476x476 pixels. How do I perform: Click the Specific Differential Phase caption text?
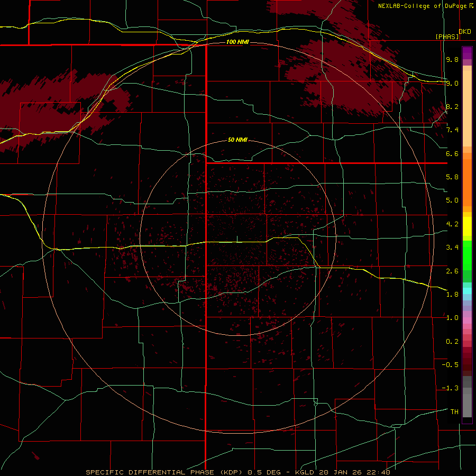click(x=237, y=472)
